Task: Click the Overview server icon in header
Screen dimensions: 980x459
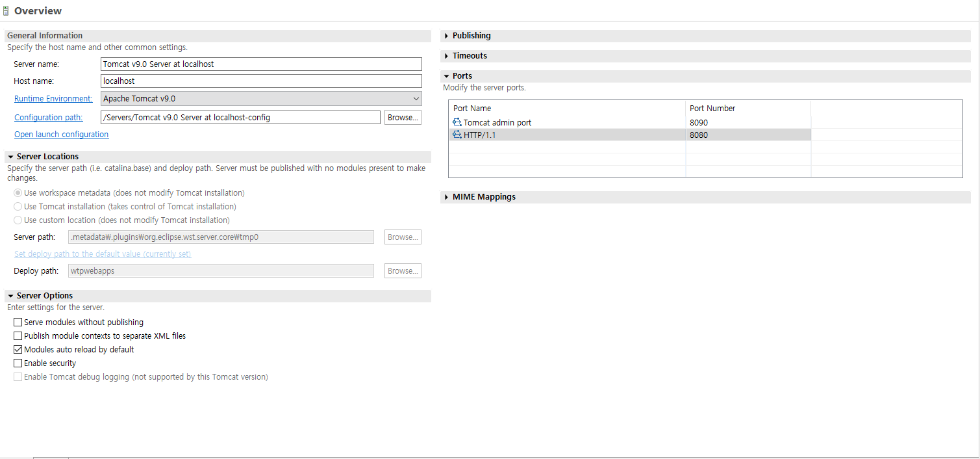Action: point(6,10)
